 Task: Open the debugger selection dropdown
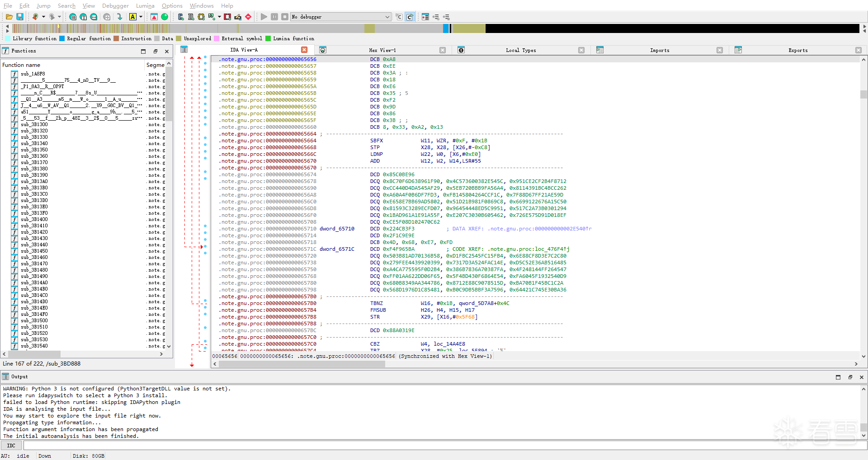click(387, 17)
